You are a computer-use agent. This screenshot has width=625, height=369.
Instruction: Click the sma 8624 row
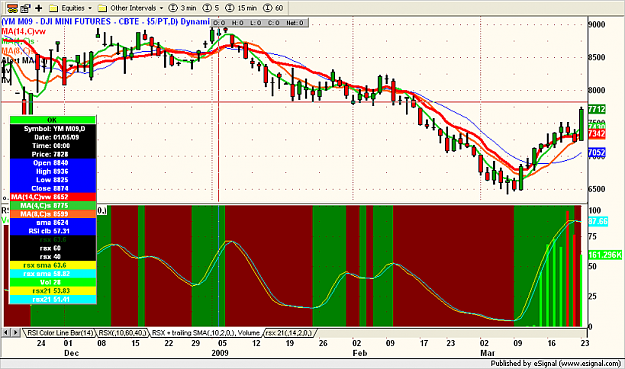[x=53, y=222]
